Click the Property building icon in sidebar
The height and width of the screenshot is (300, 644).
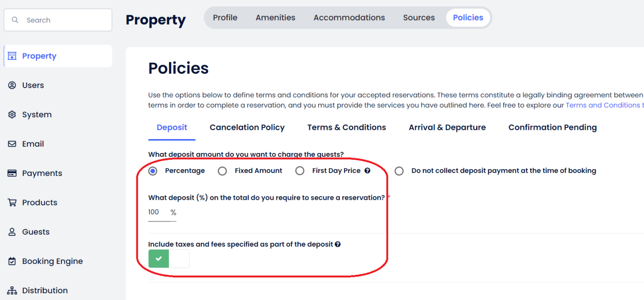tap(12, 56)
